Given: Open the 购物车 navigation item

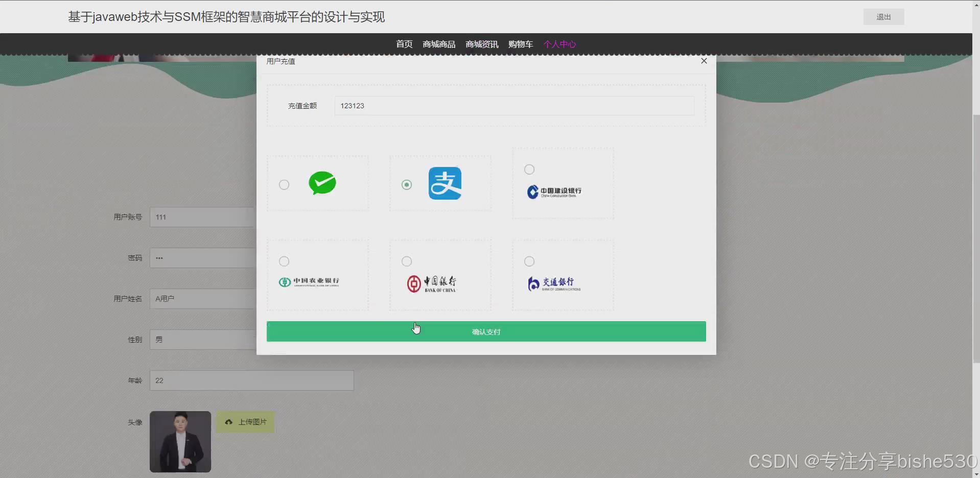Looking at the screenshot, I should tap(521, 44).
